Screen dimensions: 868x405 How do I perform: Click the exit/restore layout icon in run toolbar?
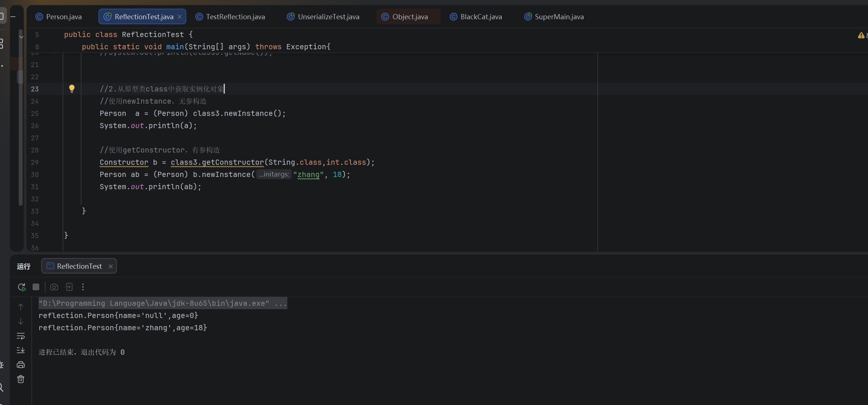coord(69,287)
